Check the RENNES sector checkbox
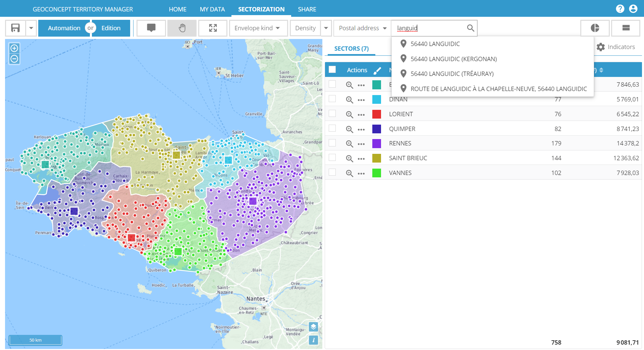Screen dimensions: 644x350 click(332, 143)
